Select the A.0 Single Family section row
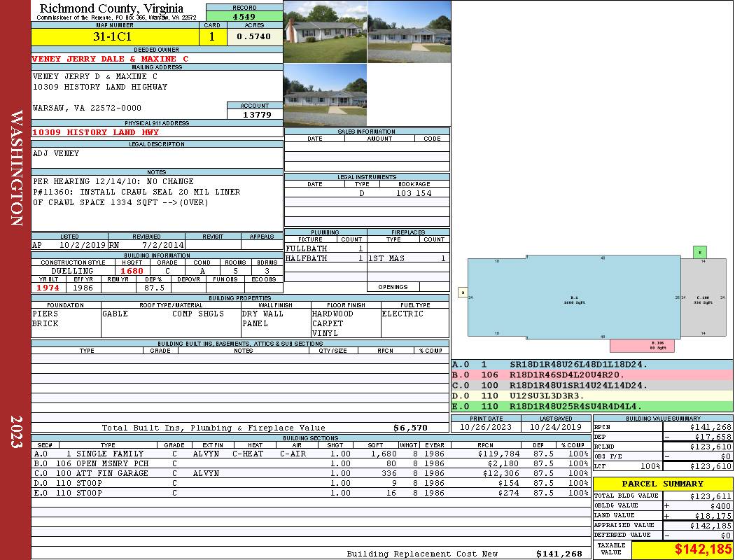Viewport: 735px width, 560px height. click(310, 454)
